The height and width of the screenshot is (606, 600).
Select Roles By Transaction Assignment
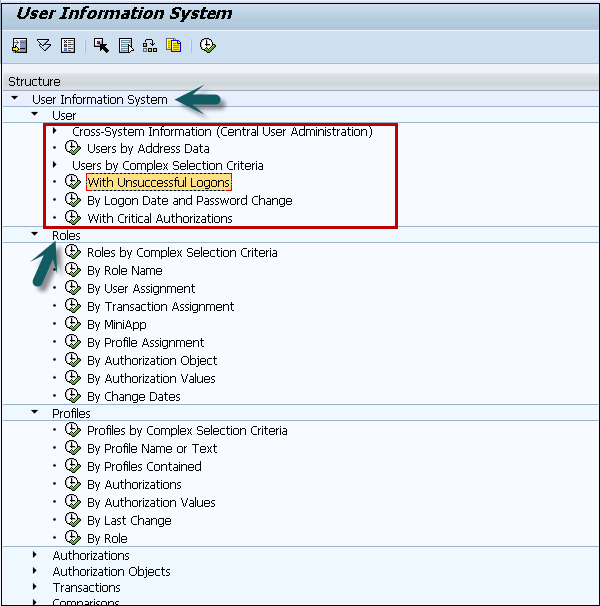(160, 306)
